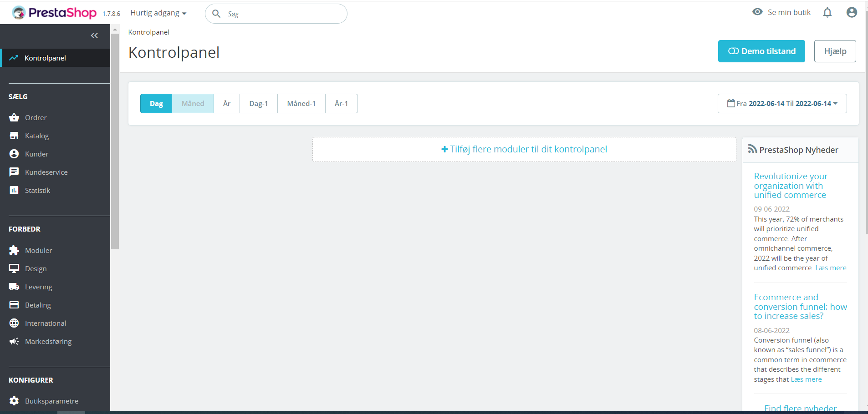Click the Statistik bar-chart icon
868x414 pixels.
pos(14,190)
